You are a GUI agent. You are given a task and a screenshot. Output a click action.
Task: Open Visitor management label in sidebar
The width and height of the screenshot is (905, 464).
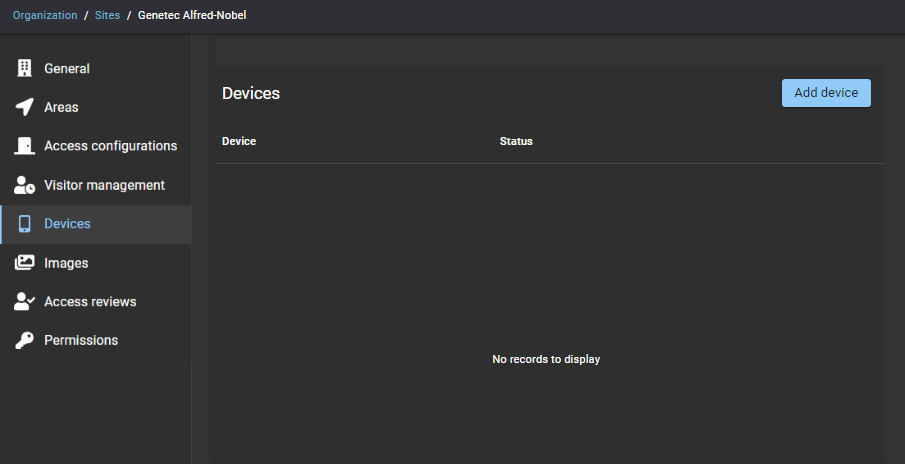click(x=104, y=185)
